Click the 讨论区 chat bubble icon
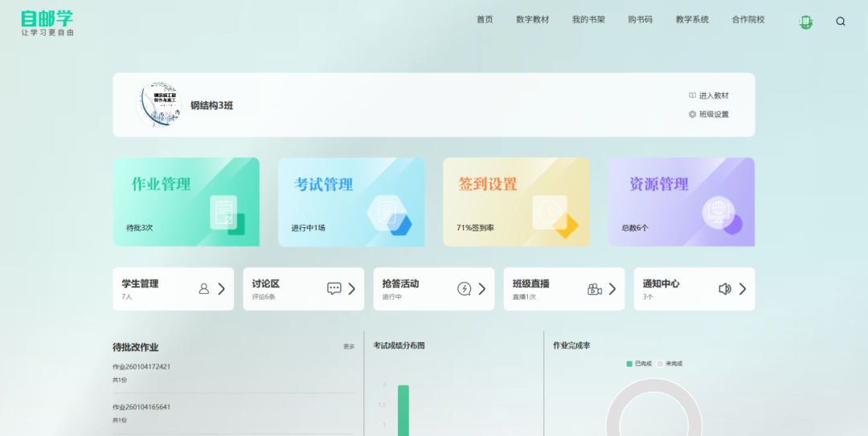The width and height of the screenshot is (868, 436). (x=334, y=289)
